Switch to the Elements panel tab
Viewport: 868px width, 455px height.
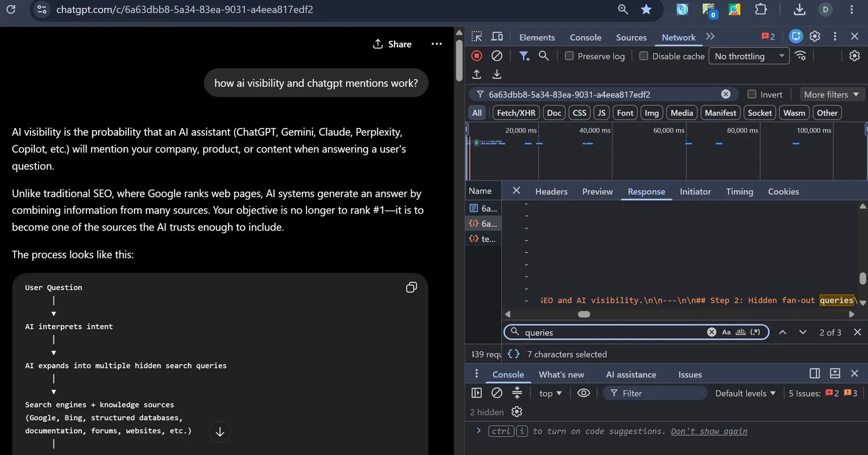click(x=537, y=37)
